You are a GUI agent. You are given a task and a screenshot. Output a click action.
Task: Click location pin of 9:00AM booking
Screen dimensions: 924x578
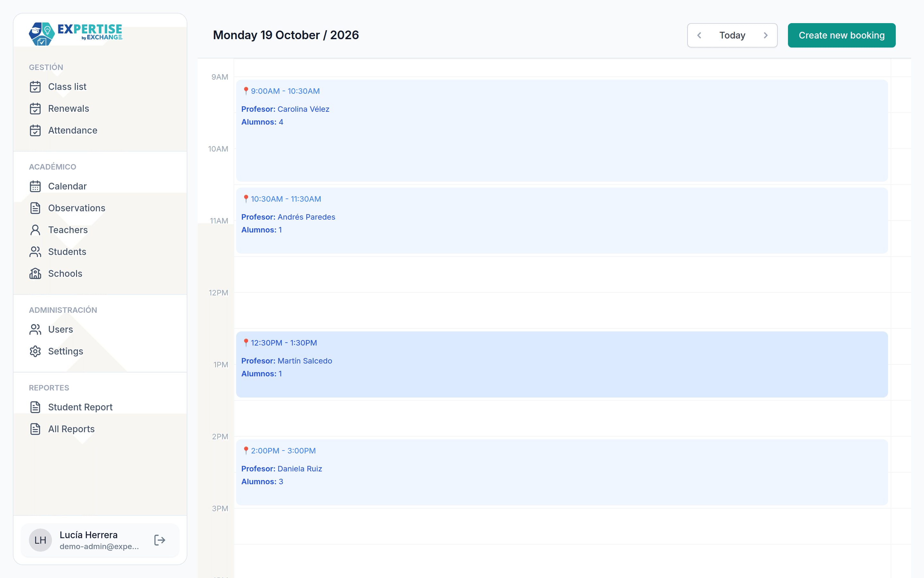[x=246, y=91]
